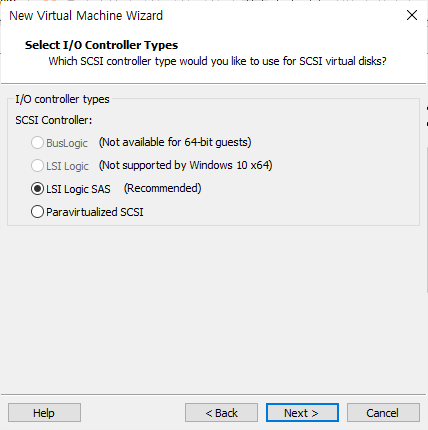The height and width of the screenshot is (430, 428).
Task: Click the 'New Virtual Machine Wizard' title text
Action: click(86, 16)
